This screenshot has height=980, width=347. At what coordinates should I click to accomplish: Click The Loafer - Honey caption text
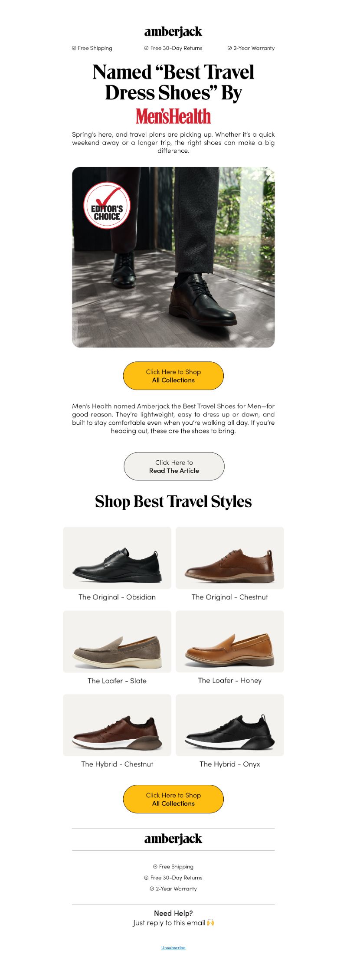pyautogui.click(x=230, y=680)
